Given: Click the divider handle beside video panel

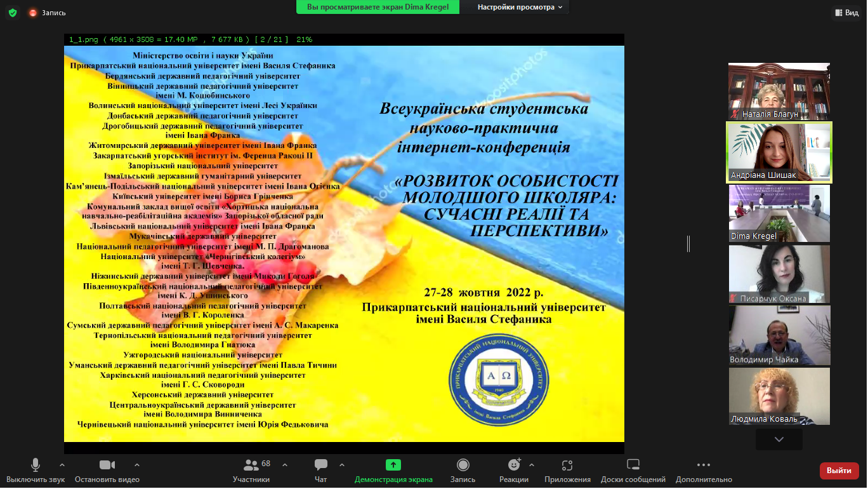Looking at the screenshot, I should pos(688,244).
